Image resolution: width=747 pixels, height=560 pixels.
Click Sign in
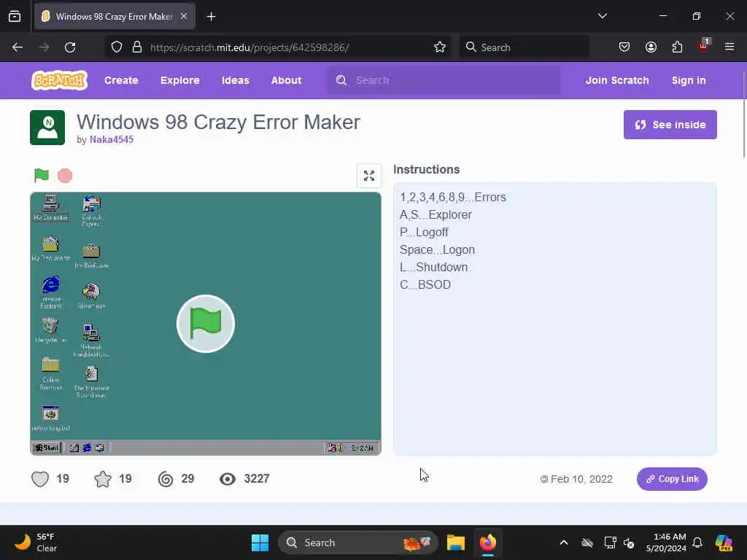click(x=689, y=80)
